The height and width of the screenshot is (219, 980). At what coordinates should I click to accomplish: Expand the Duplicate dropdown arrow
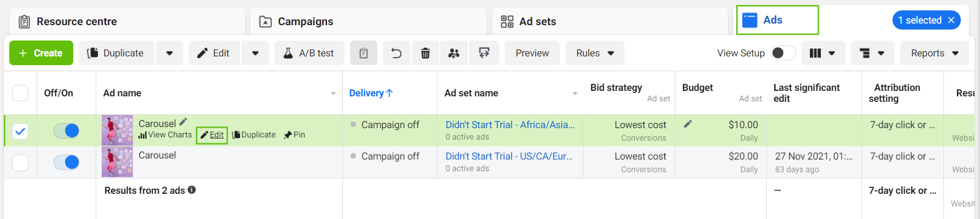pos(170,53)
